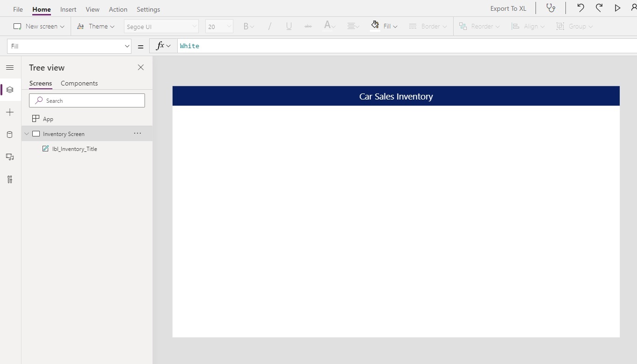Viewport: 637px width, 364px height.
Task: Open the Theme dropdown
Action: (96, 26)
